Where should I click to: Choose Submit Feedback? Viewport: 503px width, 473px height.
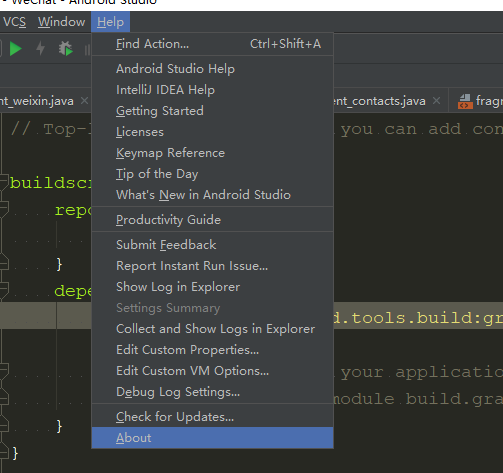[213, 245]
